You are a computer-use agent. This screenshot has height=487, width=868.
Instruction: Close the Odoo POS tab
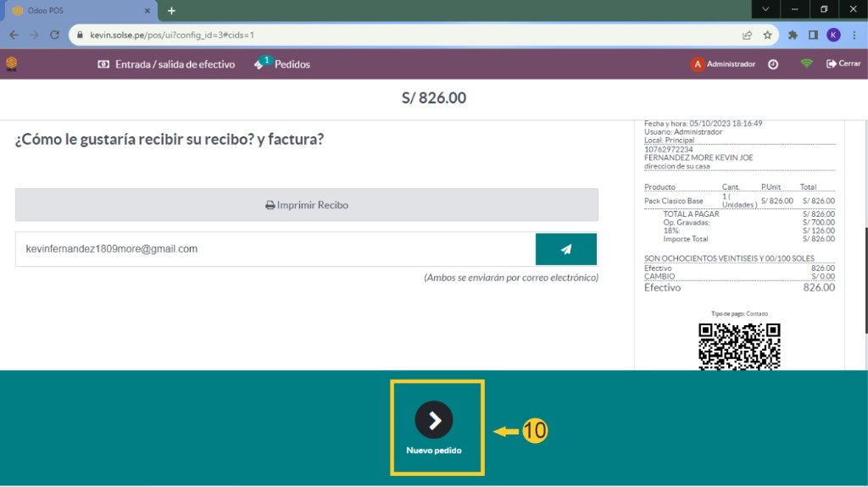[147, 11]
